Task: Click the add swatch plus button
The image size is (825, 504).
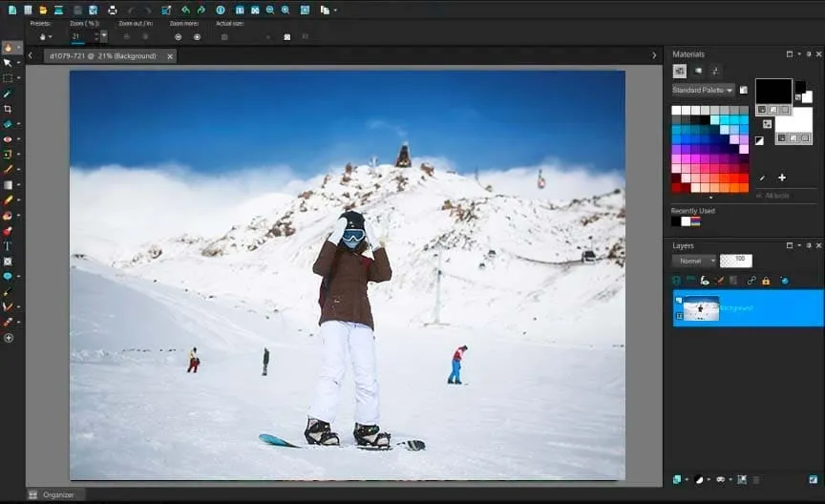Action: [782, 178]
